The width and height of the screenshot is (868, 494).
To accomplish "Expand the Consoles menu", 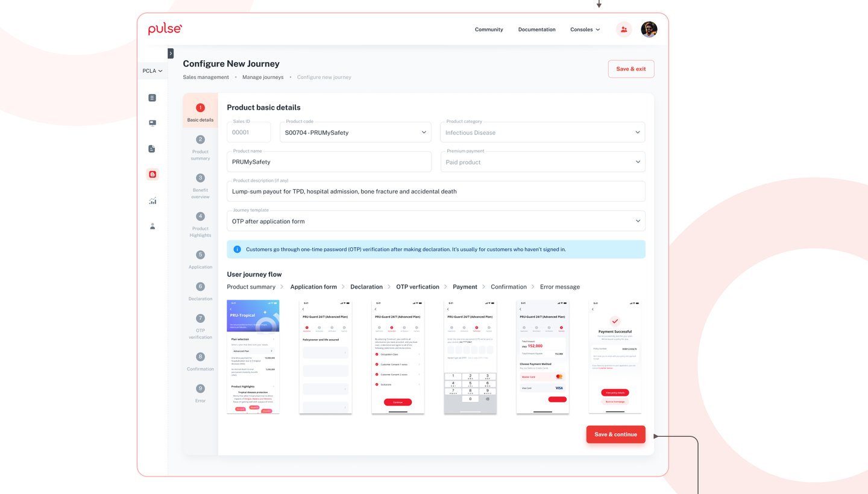I will tap(585, 30).
